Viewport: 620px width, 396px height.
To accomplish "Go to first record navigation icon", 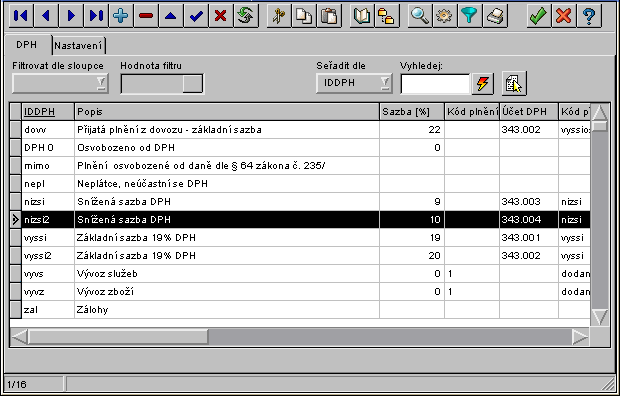I will 21,16.
